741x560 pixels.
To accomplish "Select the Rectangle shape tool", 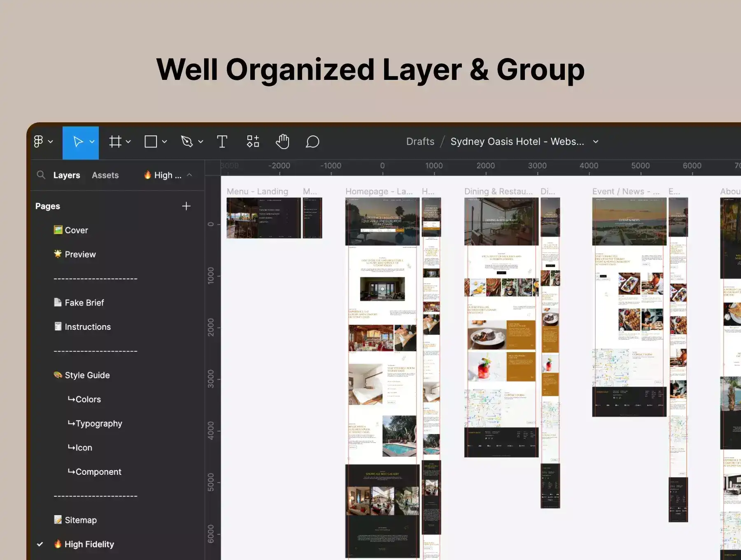I will point(151,142).
